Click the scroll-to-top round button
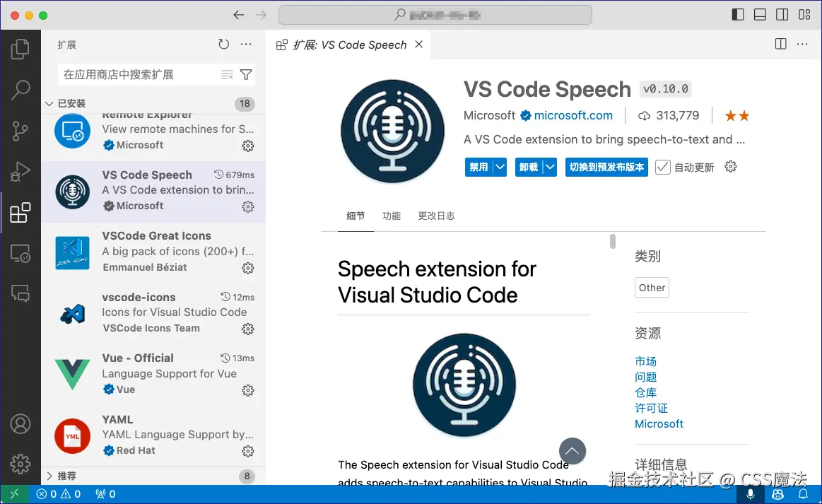The height and width of the screenshot is (504, 822). click(572, 451)
